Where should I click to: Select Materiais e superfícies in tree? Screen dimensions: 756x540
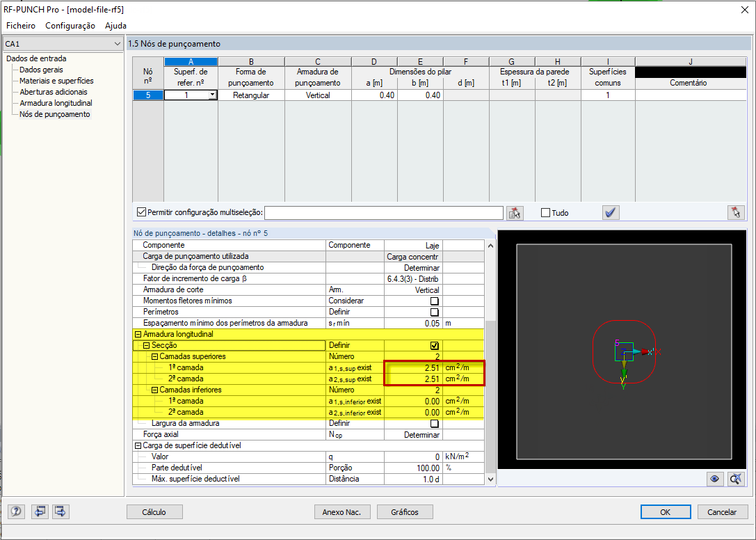pyautogui.click(x=56, y=81)
